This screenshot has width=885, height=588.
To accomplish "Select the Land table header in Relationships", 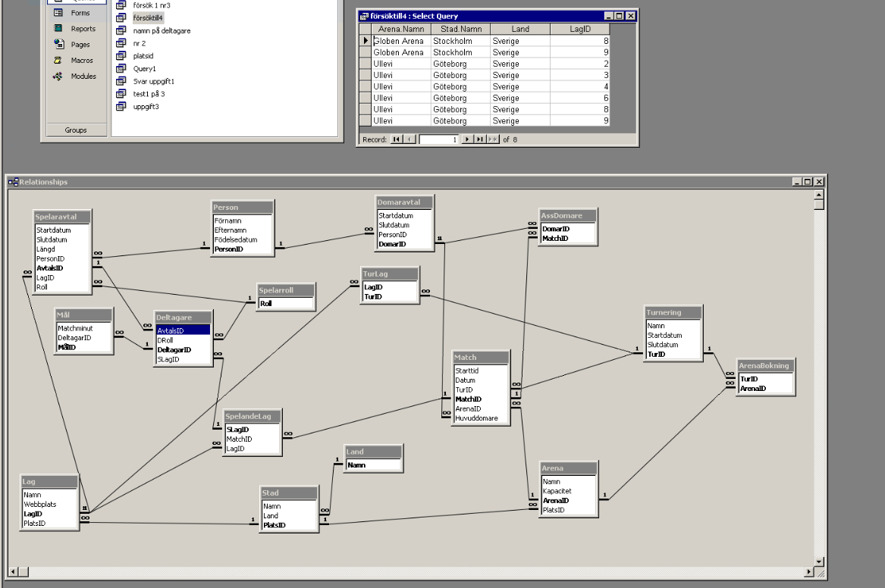I will coord(373,452).
